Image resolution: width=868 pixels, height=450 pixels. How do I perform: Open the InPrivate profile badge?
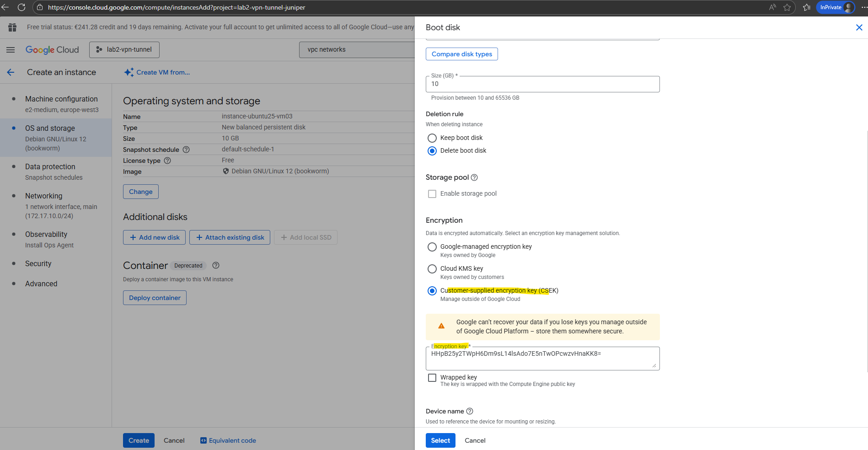[x=836, y=7]
